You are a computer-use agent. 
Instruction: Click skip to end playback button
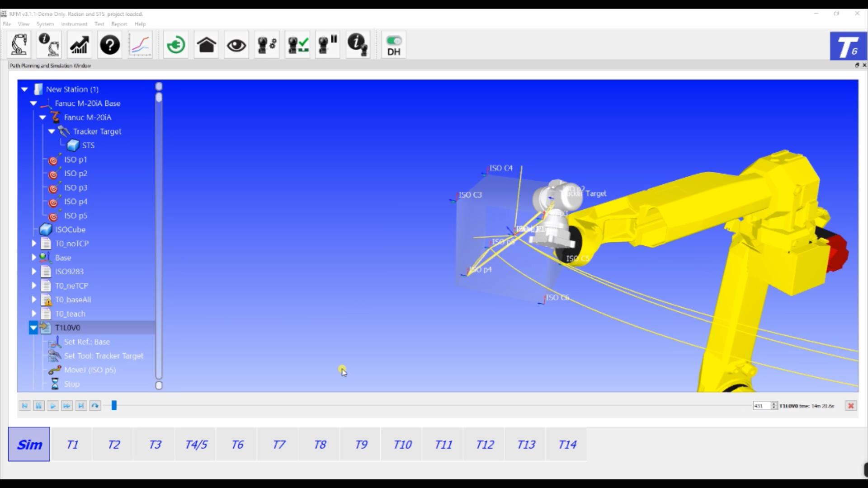click(81, 406)
